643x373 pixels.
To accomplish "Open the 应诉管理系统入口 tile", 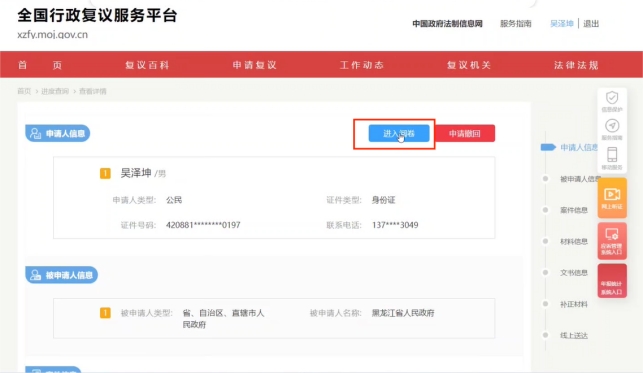I will click(612, 241).
